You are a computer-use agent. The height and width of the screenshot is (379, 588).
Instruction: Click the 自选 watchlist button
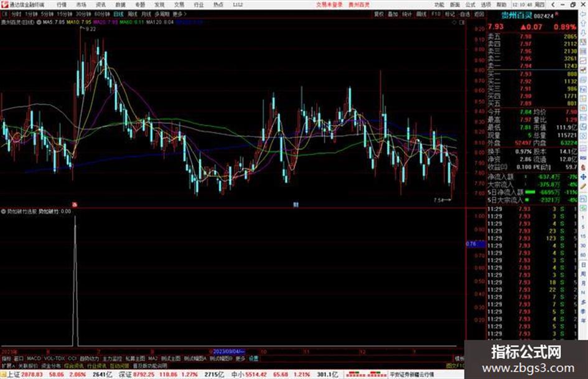point(465,14)
